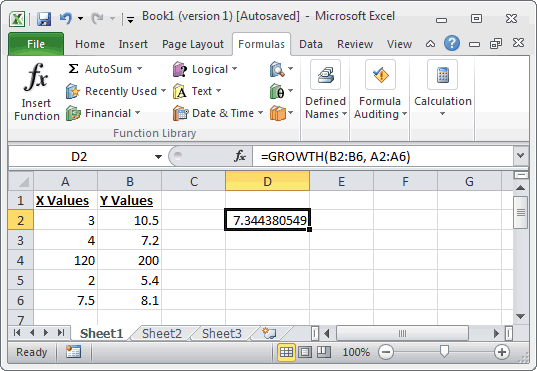
Task: Click the 100% zoom level button
Action: (356, 352)
